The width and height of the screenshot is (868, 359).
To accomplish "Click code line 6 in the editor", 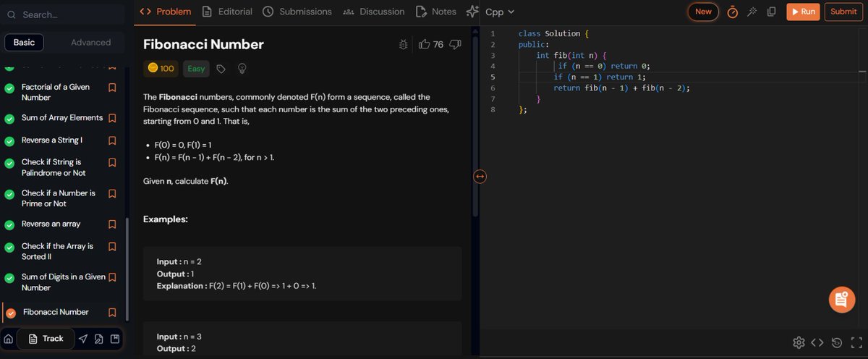I will pos(621,88).
